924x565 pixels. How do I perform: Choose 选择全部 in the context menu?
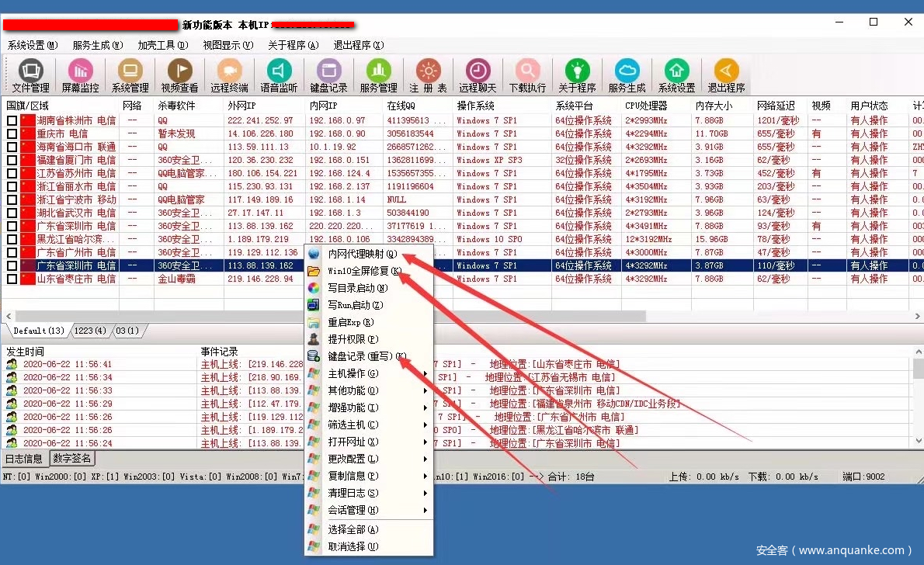click(x=353, y=529)
